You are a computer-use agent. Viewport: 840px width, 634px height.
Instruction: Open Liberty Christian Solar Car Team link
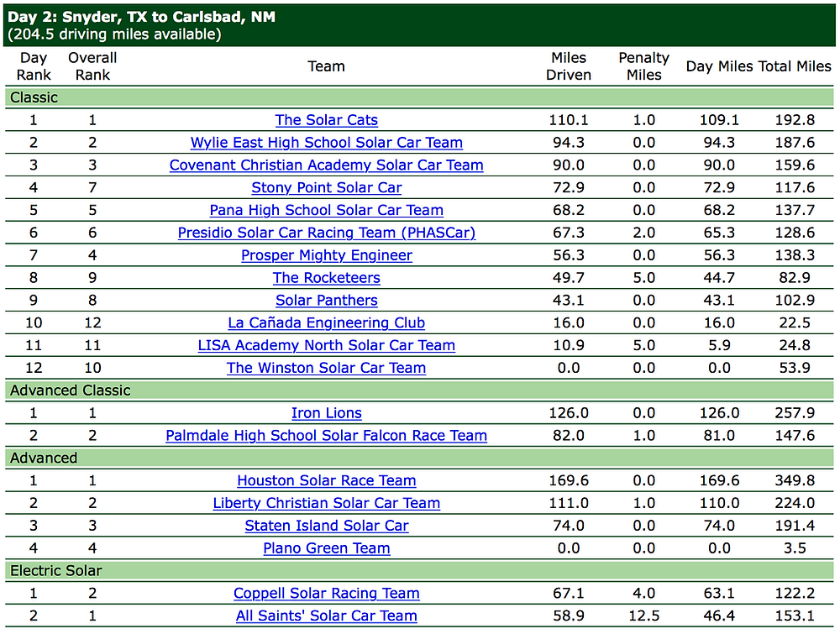pos(326,503)
